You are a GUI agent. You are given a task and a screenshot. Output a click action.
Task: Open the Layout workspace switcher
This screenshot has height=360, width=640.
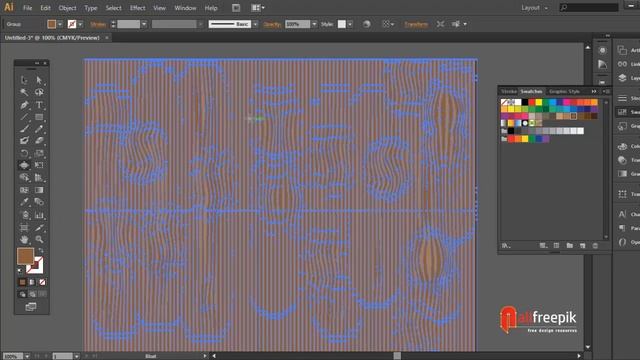(x=535, y=8)
